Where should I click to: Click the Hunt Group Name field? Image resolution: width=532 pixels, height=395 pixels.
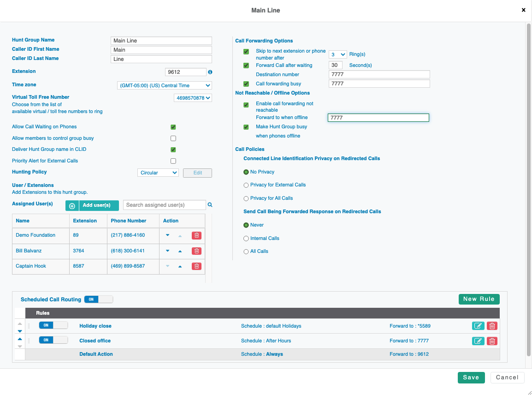[161, 41]
